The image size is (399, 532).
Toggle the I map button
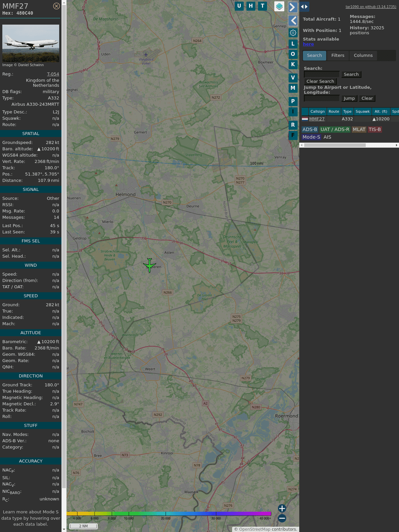tap(293, 111)
